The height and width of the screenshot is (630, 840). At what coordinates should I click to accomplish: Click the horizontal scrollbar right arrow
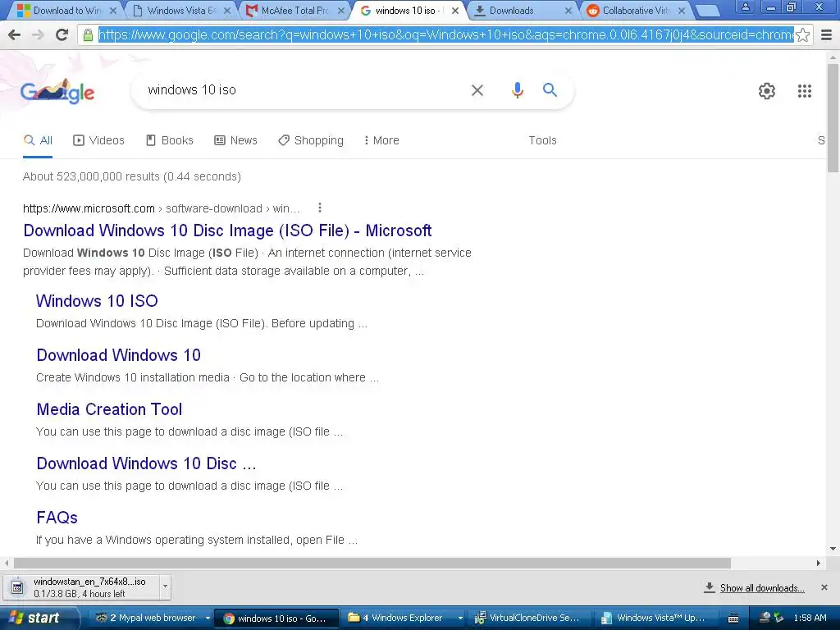coord(819,563)
